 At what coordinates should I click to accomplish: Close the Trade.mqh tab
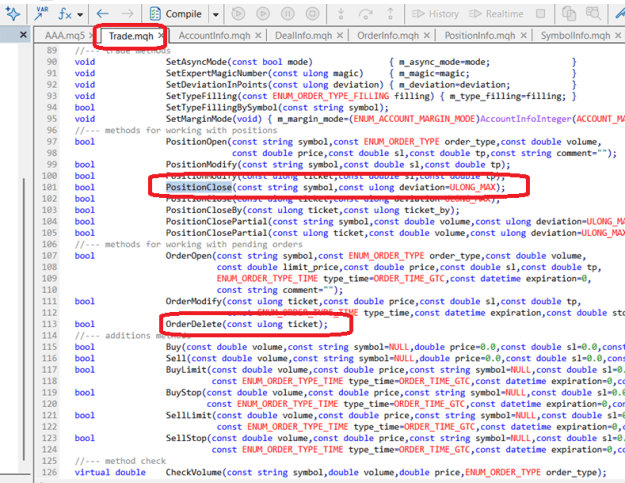(x=160, y=35)
